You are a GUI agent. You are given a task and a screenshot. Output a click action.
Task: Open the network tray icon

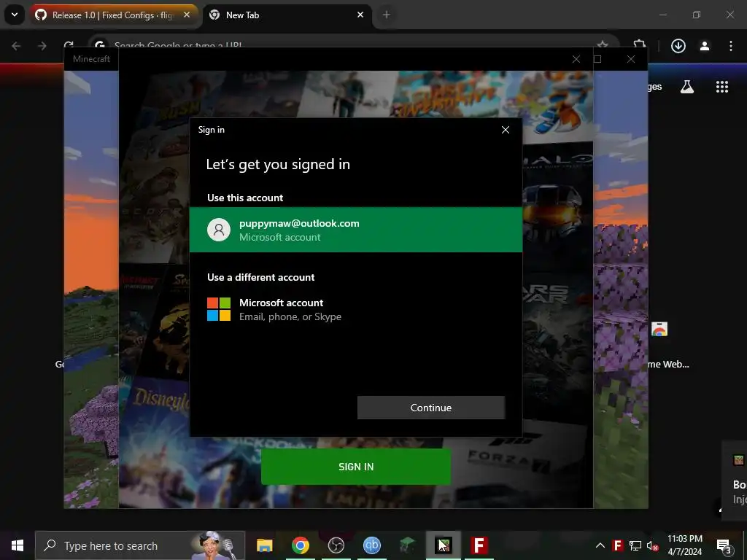tap(635, 545)
